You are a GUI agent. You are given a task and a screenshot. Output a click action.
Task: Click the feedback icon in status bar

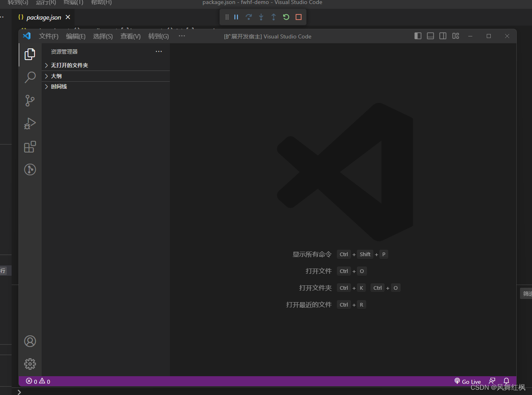click(x=492, y=381)
